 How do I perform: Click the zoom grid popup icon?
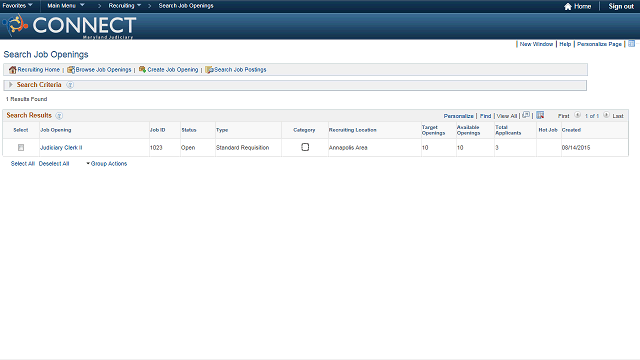pos(526,115)
